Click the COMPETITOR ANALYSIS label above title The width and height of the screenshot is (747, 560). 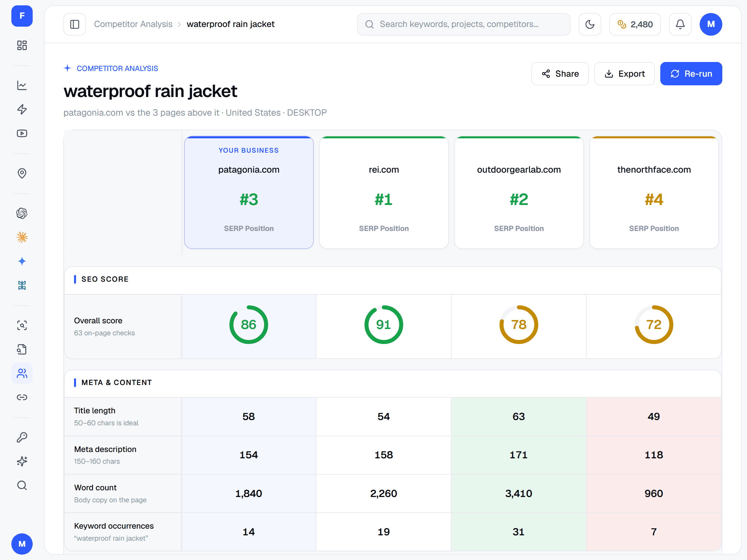tap(117, 69)
